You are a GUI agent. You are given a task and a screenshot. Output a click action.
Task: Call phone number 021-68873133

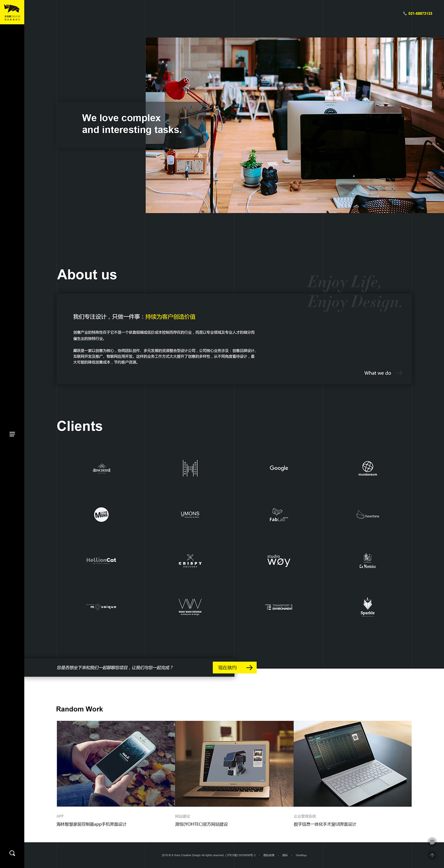tap(420, 13)
